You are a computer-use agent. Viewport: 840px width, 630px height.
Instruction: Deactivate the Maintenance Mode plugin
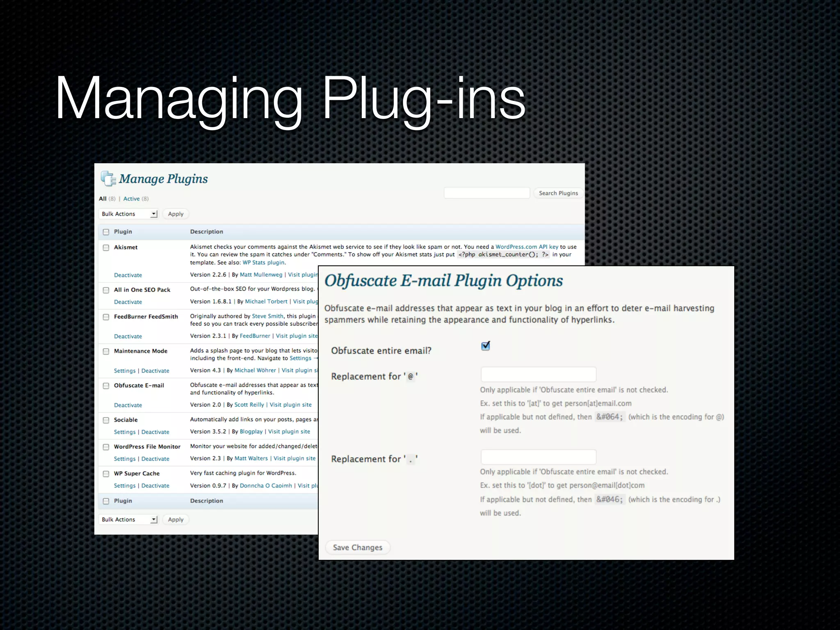pyautogui.click(x=155, y=371)
